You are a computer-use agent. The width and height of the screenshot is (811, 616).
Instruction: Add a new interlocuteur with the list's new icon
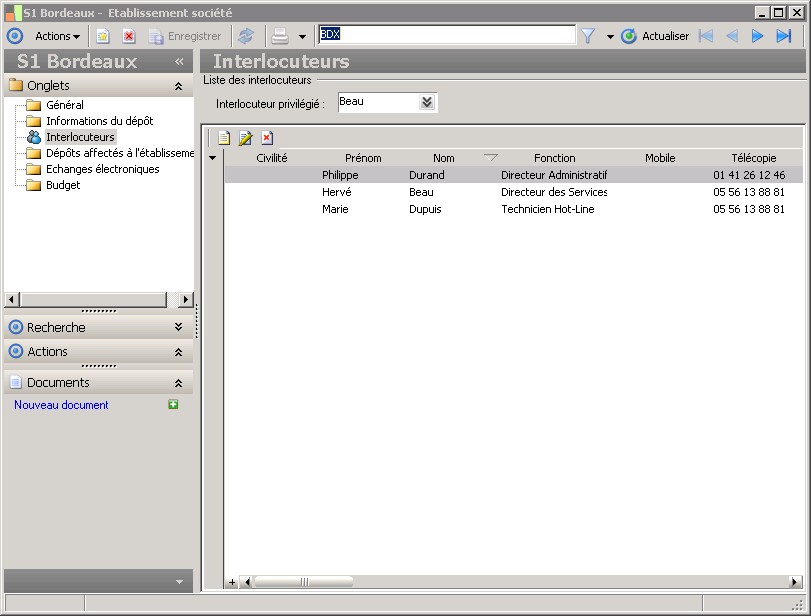[x=225, y=138]
